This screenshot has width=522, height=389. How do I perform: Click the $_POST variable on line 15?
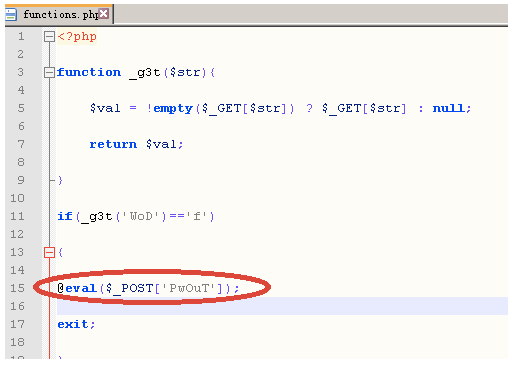[129, 289]
